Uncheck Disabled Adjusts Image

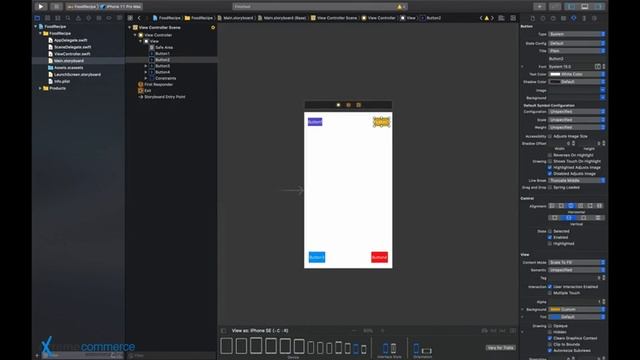(550, 173)
